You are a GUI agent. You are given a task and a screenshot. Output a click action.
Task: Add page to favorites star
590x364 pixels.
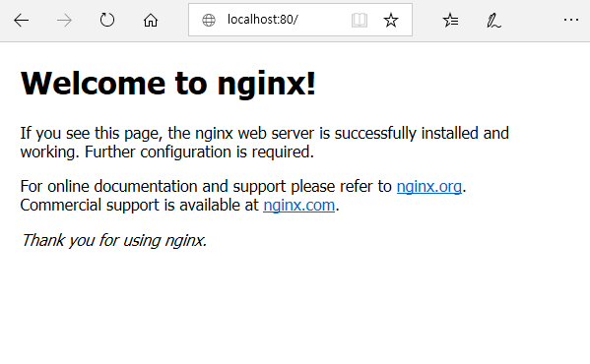[391, 20]
